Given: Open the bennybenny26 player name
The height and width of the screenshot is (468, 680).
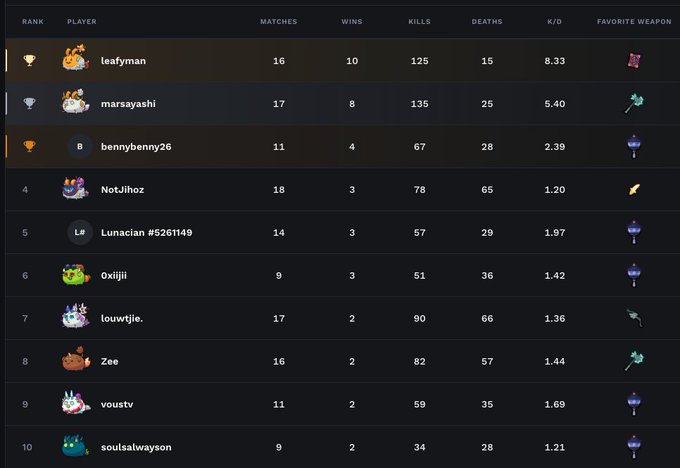Looking at the screenshot, I should pos(136,147).
